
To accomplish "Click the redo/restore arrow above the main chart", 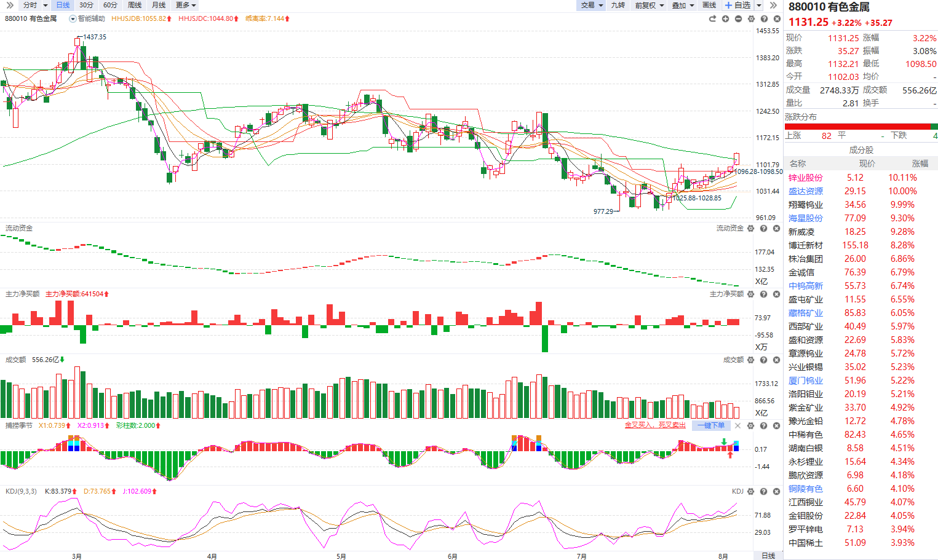I will tap(712, 18).
